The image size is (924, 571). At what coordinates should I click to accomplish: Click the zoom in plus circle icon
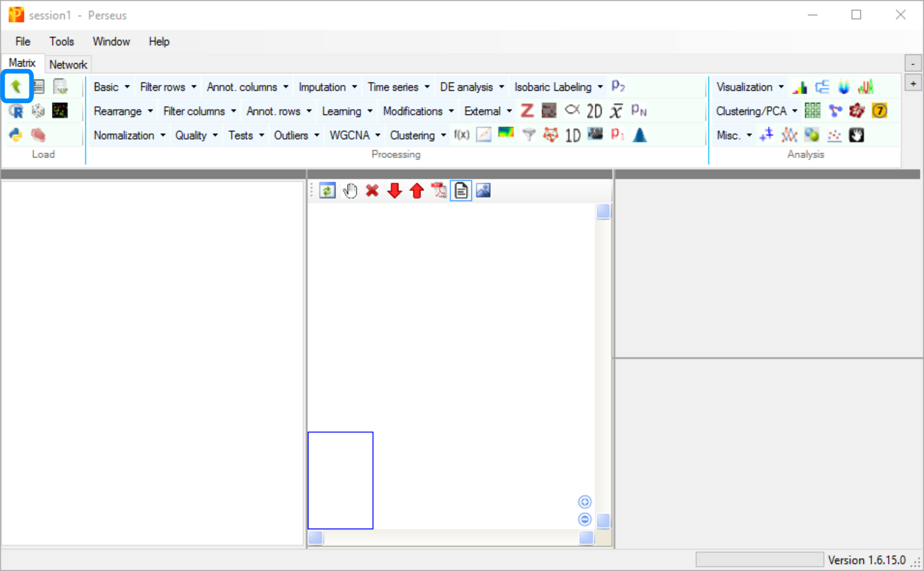[585, 502]
